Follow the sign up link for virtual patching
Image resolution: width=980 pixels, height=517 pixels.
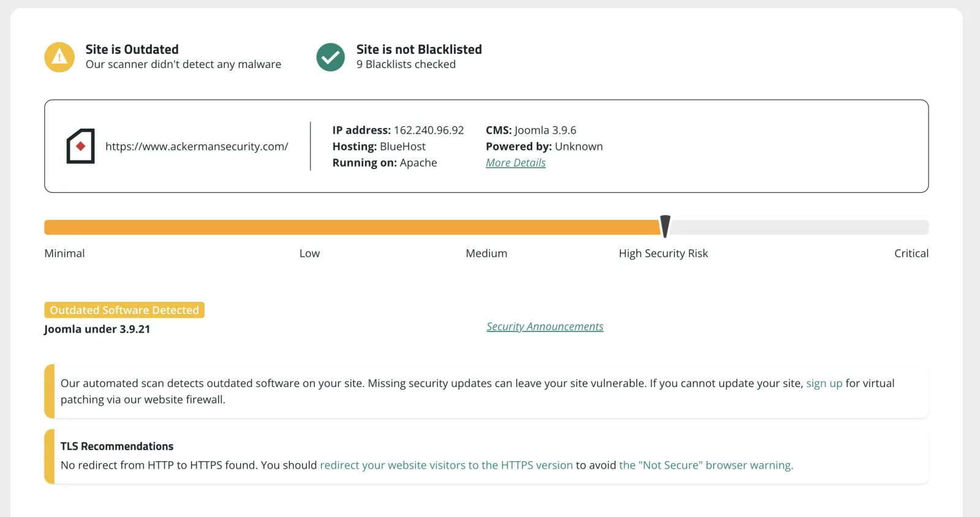pos(824,383)
